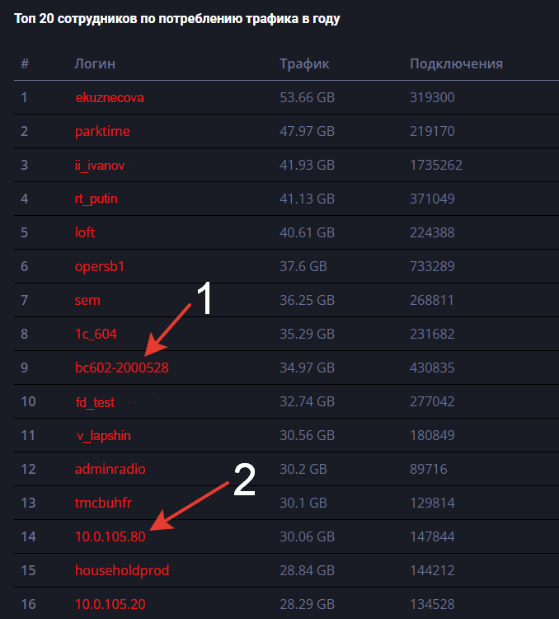Open the parktime login link

coord(102,131)
